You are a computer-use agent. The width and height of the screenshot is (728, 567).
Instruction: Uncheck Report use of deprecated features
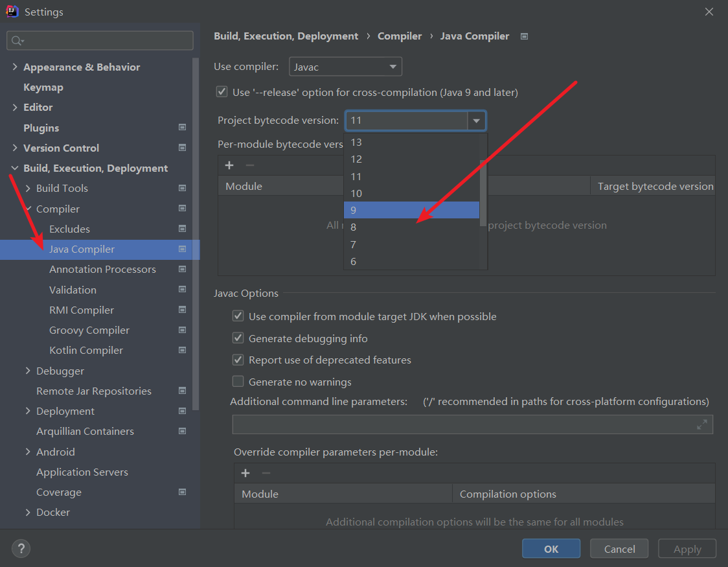[x=238, y=360]
